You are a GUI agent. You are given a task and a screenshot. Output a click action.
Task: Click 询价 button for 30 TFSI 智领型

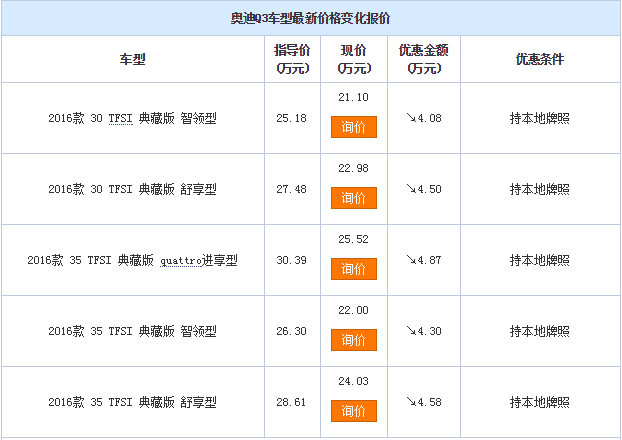353,127
